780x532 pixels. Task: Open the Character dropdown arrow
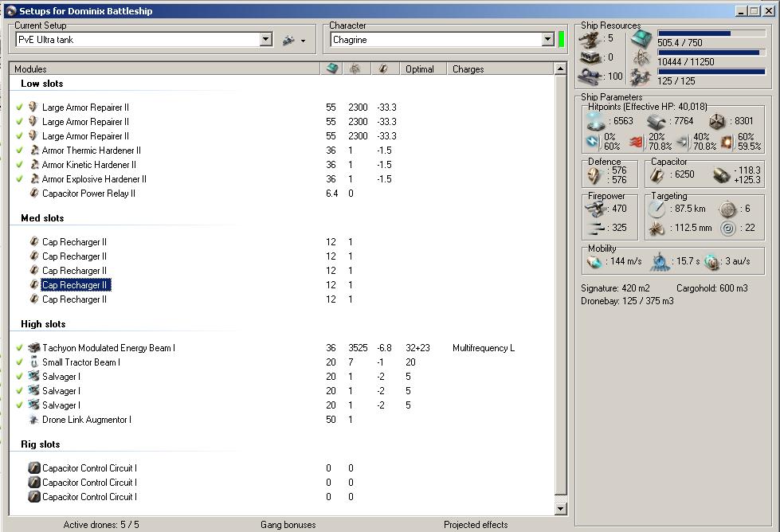coord(548,39)
